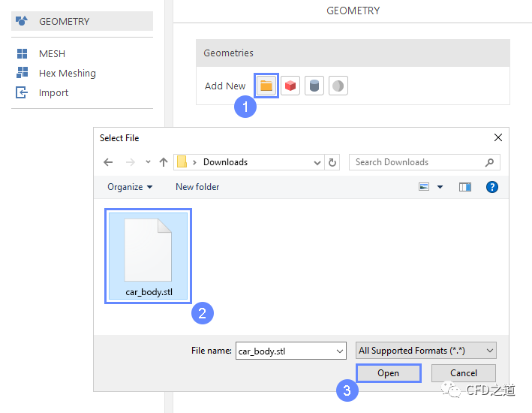Toggle the preview pane
This screenshot has width=532, height=413.
465,187
